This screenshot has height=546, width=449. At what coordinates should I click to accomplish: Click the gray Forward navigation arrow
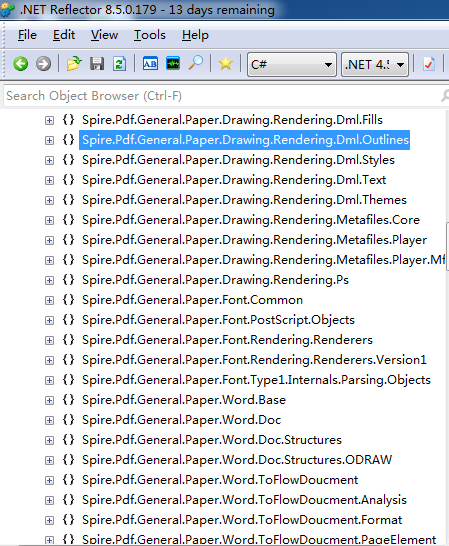point(44,64)
